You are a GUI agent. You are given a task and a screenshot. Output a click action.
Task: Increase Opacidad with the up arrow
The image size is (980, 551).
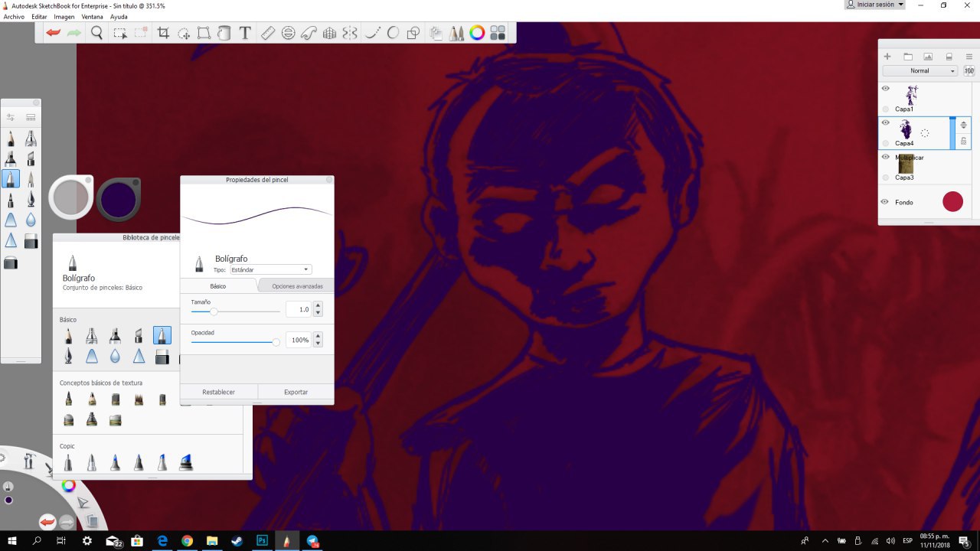[x=318, y=336]
